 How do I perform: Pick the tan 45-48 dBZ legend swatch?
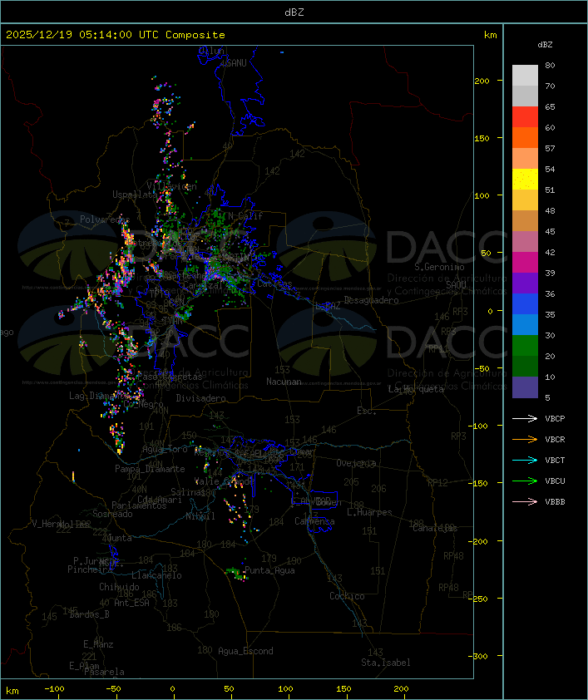(525, 221)
